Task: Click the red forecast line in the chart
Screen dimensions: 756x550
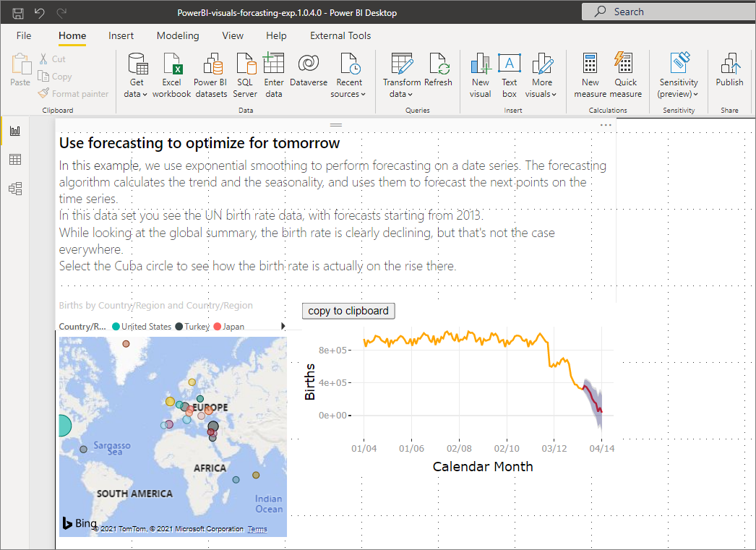Action: [592, 398]
